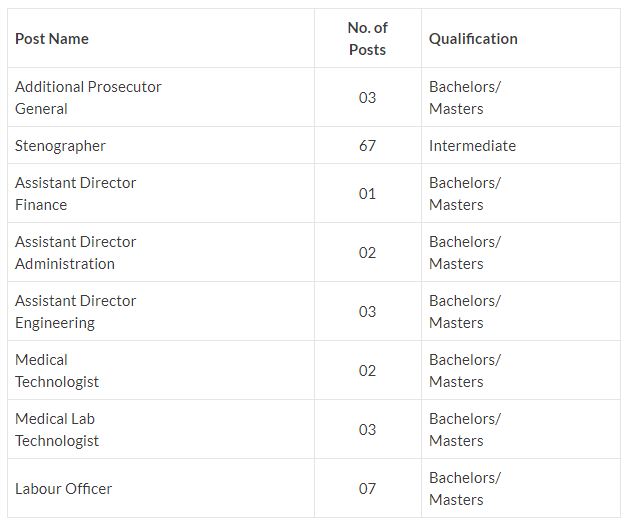This screenshot has height=524, width=628.
Task: Click the Assistant Director Finance entry
Action: 75,194
